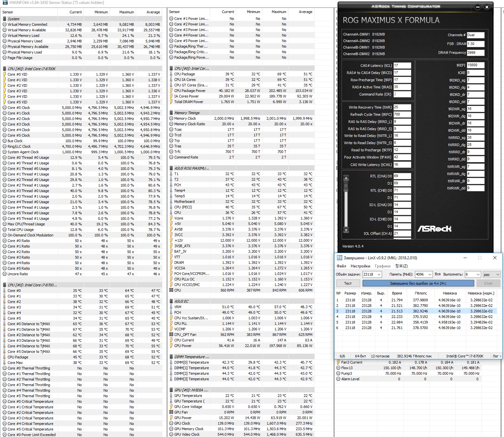Screen dimensions: 504x437
Task: Click the Motherboard temperature thermometer icon
Action: (171, 202)
